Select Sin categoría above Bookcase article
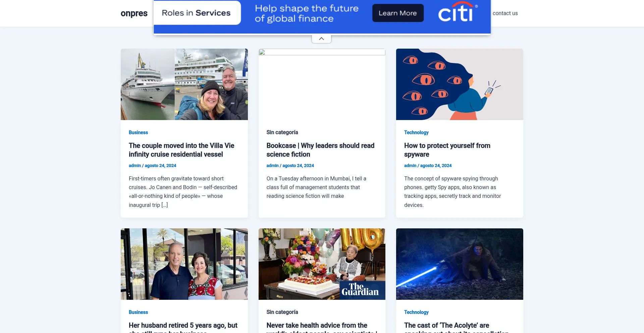Viewport: 644px width, 333px height. click(x=282, y=132)
